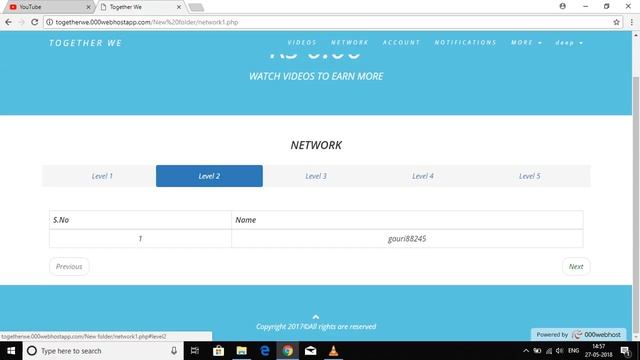The width and height of the screenshot is (640, 360).
Task: Open the Windows Start menu
Action: pos(11,351)
